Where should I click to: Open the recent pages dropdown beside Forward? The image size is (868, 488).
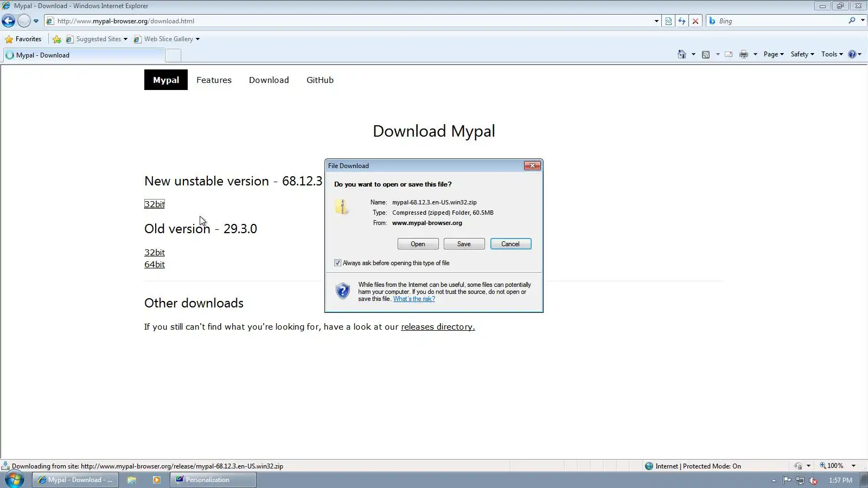point(36,21)
